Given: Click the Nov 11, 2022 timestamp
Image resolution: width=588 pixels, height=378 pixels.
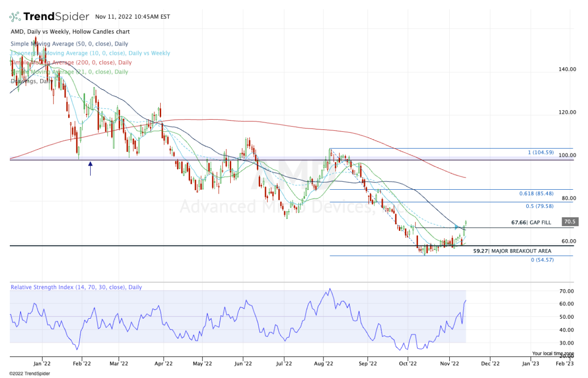Looking at the screenshot, I should (x=134, y=17).
